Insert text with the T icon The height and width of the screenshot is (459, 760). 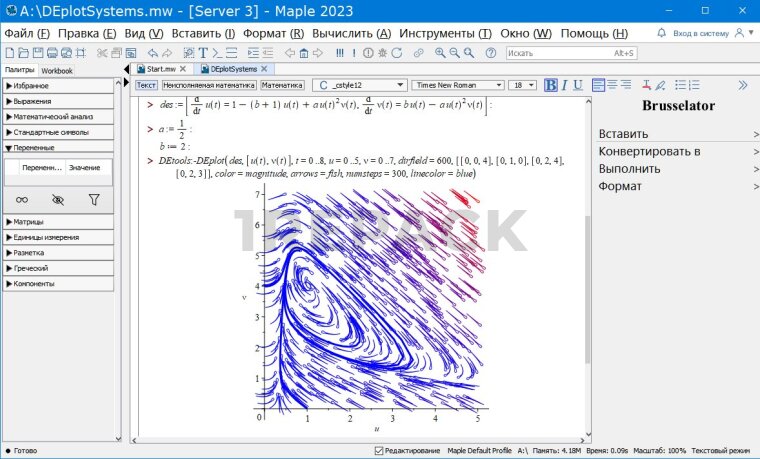tap(203, 52)
